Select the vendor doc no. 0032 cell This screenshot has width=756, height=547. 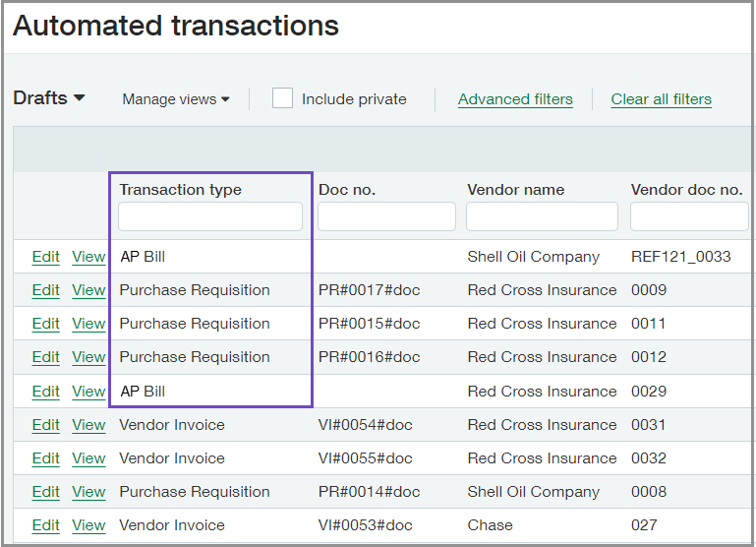tap(649, 458)
